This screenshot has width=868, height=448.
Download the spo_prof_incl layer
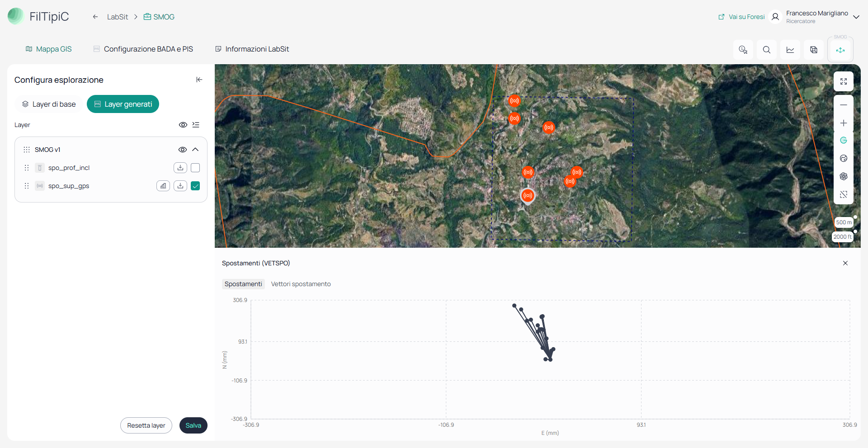[180, 168]
